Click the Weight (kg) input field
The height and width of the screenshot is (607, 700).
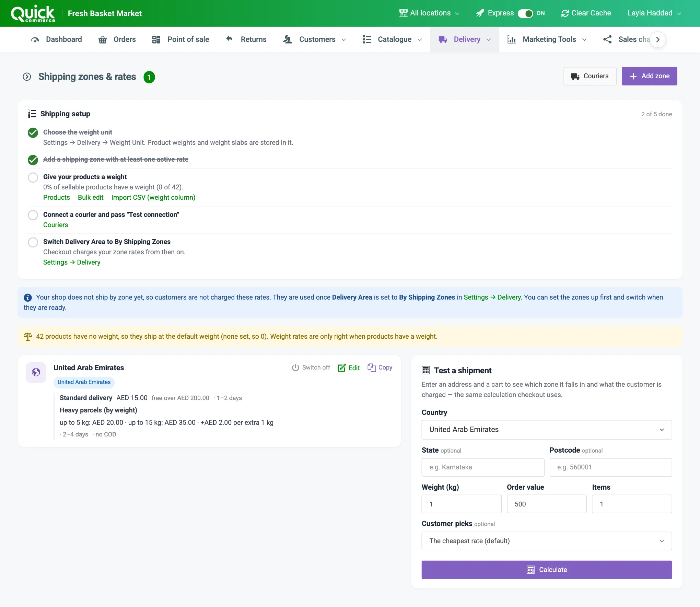point(462,504)
